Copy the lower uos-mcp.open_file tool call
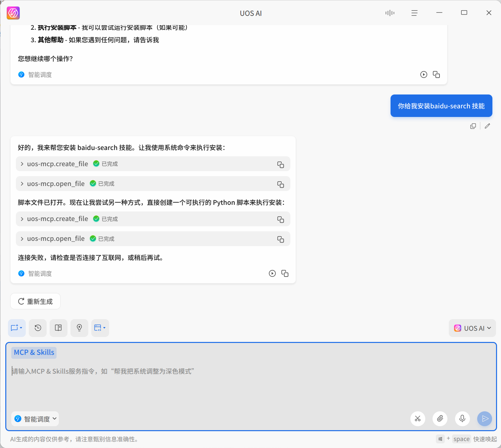Screen dimensions: 501x448 281,239
